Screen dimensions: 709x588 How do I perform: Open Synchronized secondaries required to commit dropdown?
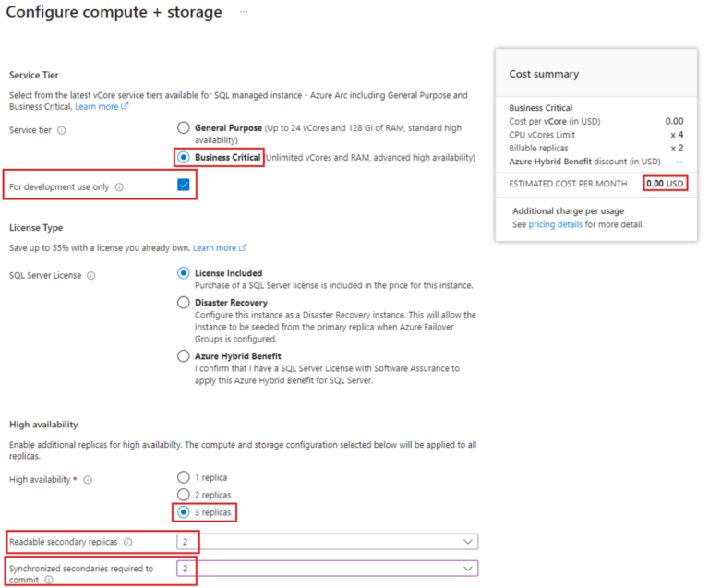(x=469, y=569)
